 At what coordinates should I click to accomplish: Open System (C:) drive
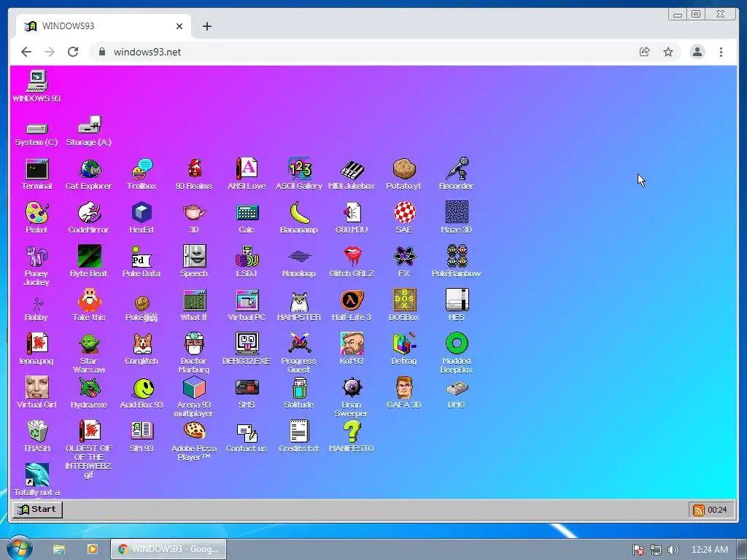[x=36, y=129]
